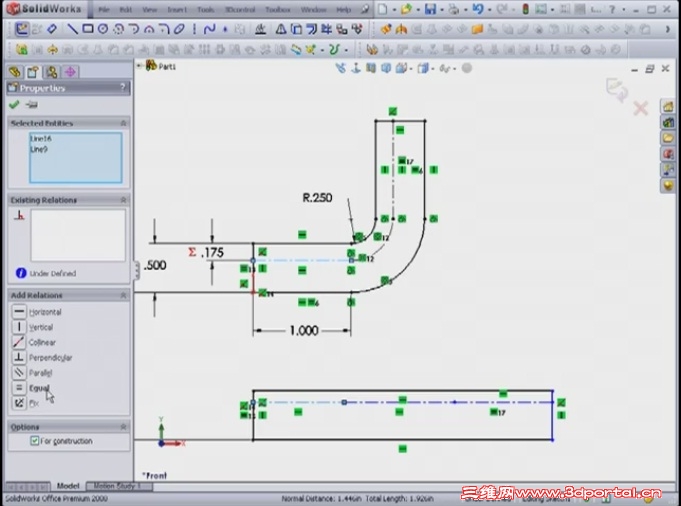Select the Sketch Fillet tool
This screenshot has height=506, width=681.
click(164, 29)
